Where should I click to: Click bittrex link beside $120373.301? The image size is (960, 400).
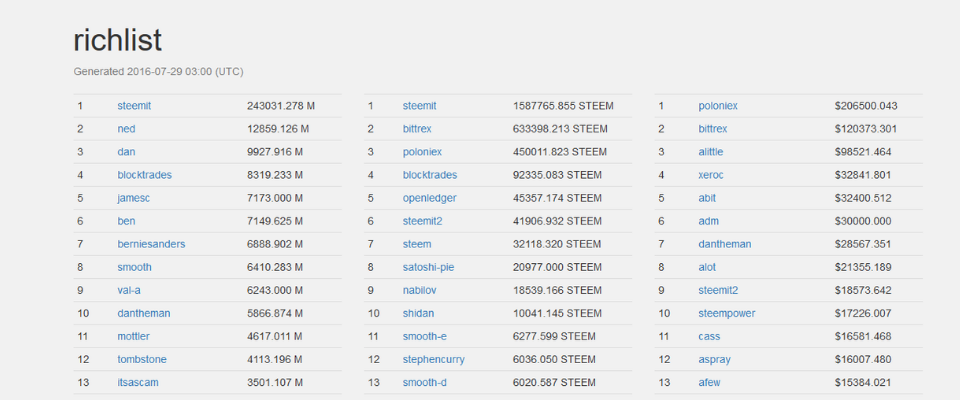pyautogui.click(x=714, y=129)
